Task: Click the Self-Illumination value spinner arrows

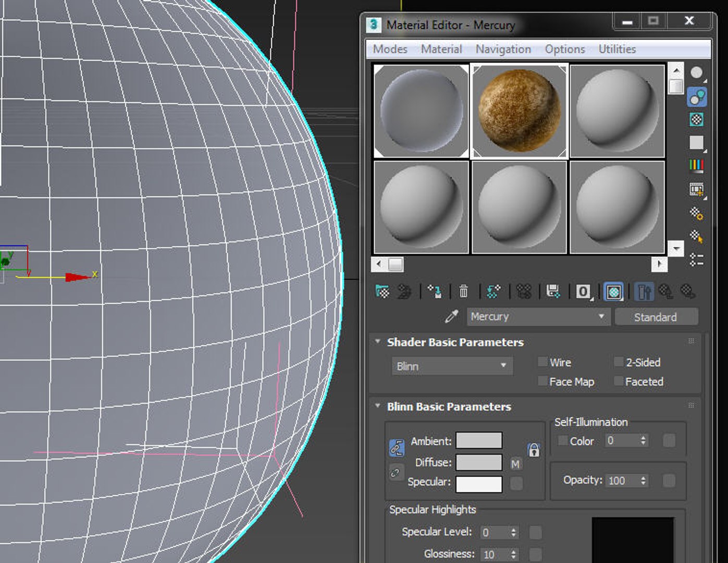Action: [x=644, y=440]
